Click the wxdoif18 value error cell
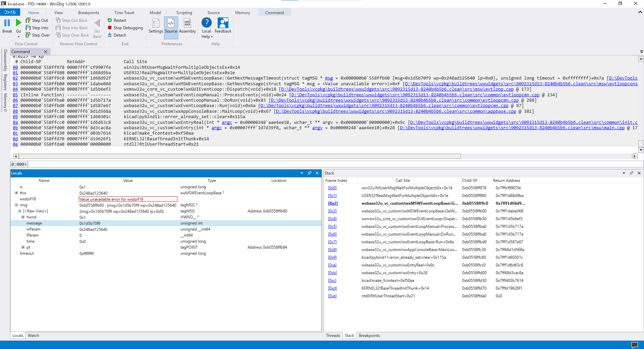 (128, 199)
